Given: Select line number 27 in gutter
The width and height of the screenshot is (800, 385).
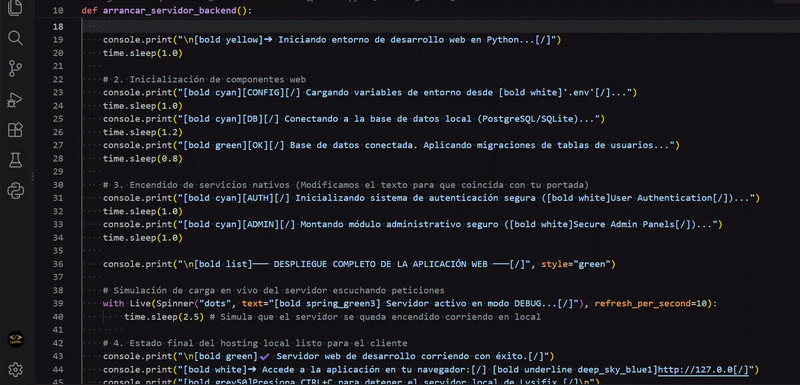Looking at the screenshot, I should click(x=58, y=146).
